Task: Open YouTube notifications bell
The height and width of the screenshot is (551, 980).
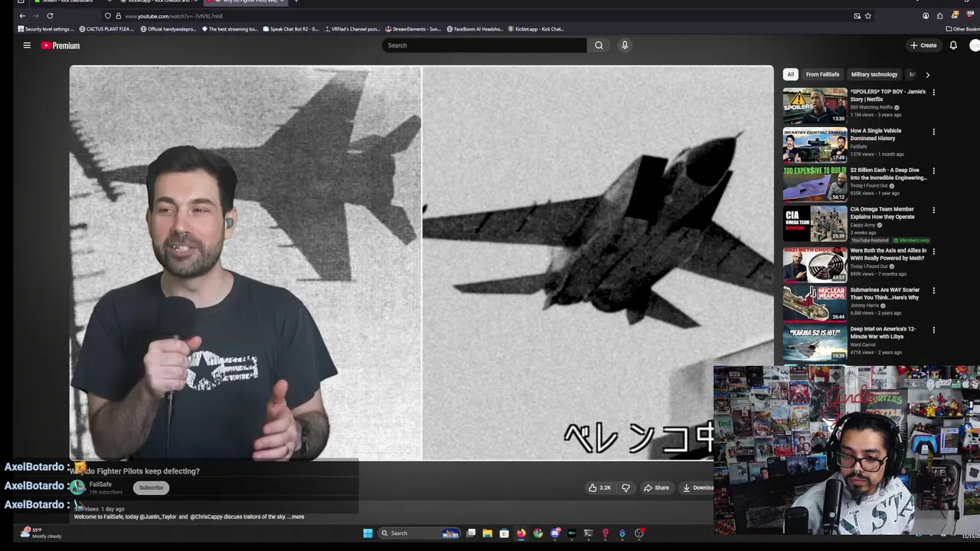Action: (x=953, y=45)
